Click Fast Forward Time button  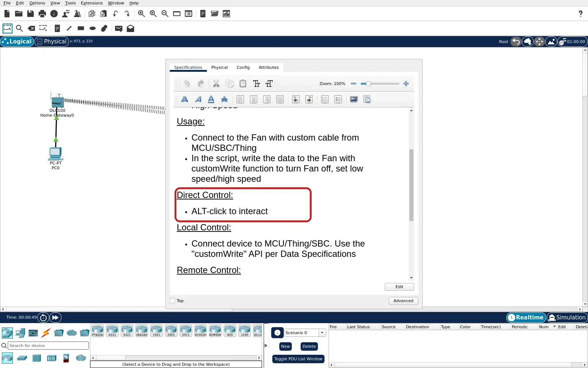[x=55, y=318]
